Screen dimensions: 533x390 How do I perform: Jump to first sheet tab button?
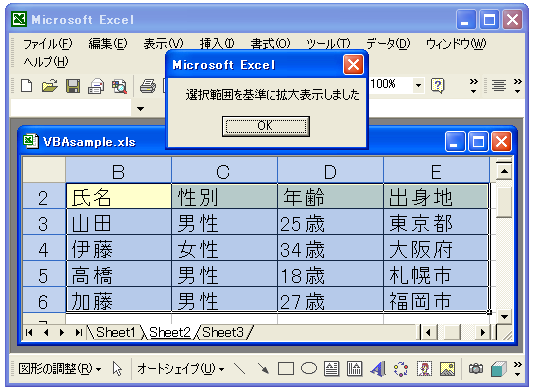(29, 332)
